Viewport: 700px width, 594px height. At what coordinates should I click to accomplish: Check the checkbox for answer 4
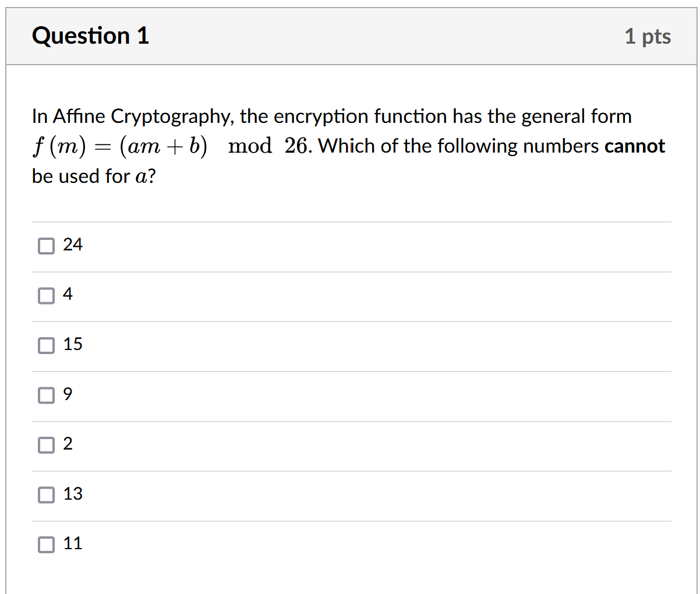[x=46, y=295]
